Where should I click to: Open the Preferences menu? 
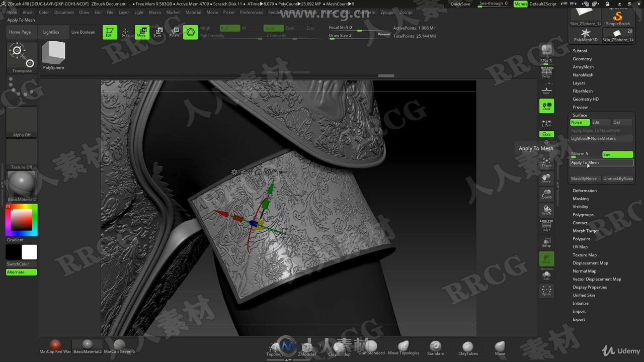pos(251,12)
